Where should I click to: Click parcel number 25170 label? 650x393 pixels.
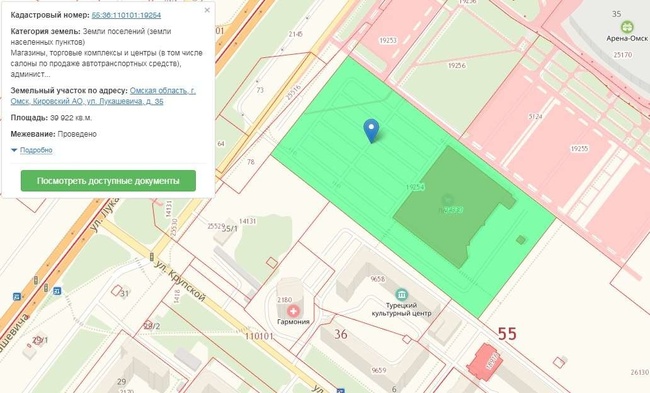pos(623,55)
